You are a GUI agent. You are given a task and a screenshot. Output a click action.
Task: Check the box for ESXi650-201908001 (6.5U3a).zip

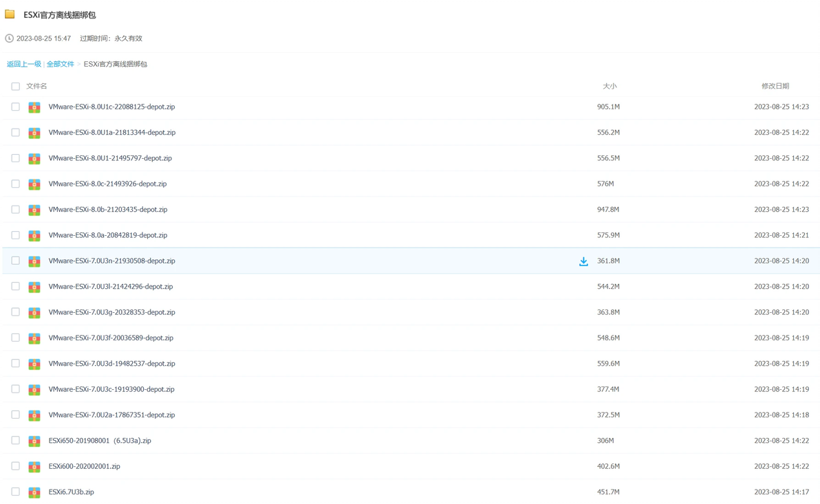(16, 440)
